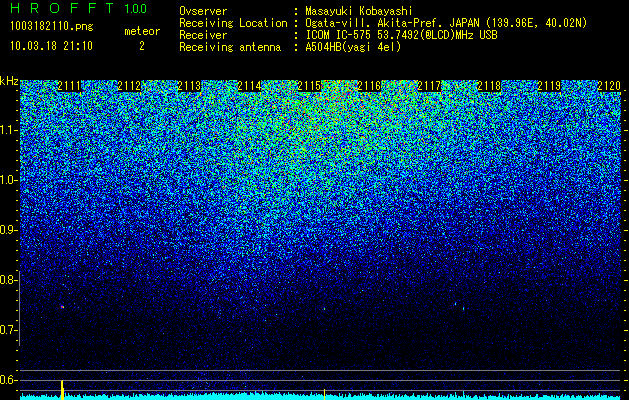This screenshot has width=629, height=400.
Task: Click the 2111 time marker
Action: tap(69, 86)
